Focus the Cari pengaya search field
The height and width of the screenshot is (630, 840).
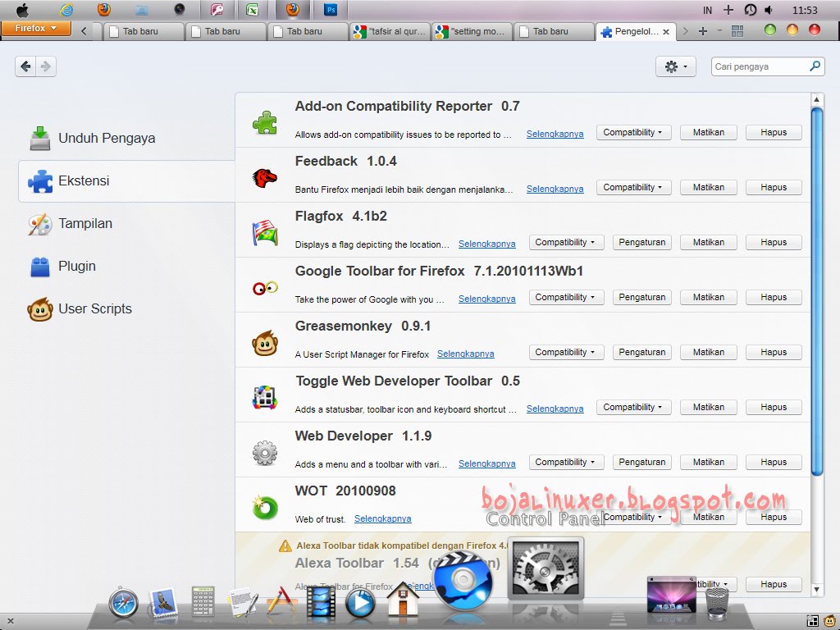point(768,66)
